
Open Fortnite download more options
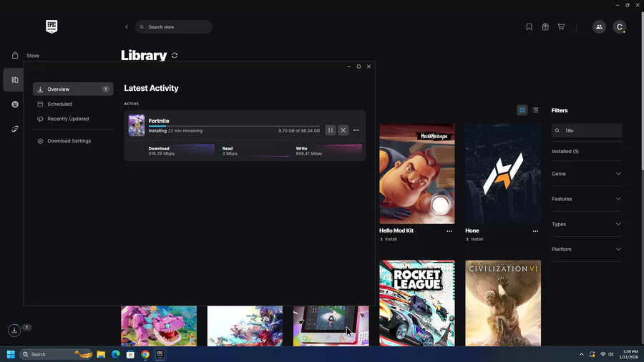pyautogui.click(x=356, y=130)
